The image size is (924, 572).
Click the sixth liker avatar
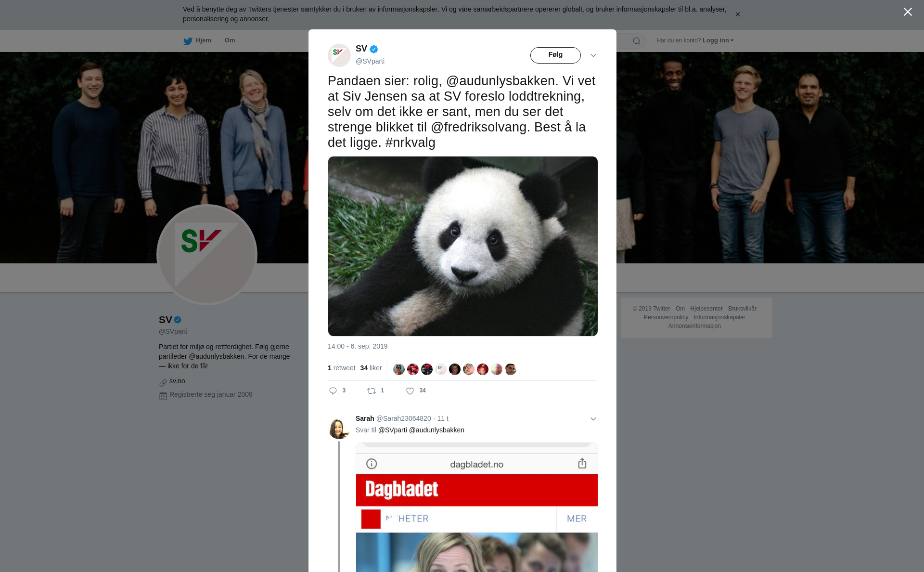click(469, 369)
